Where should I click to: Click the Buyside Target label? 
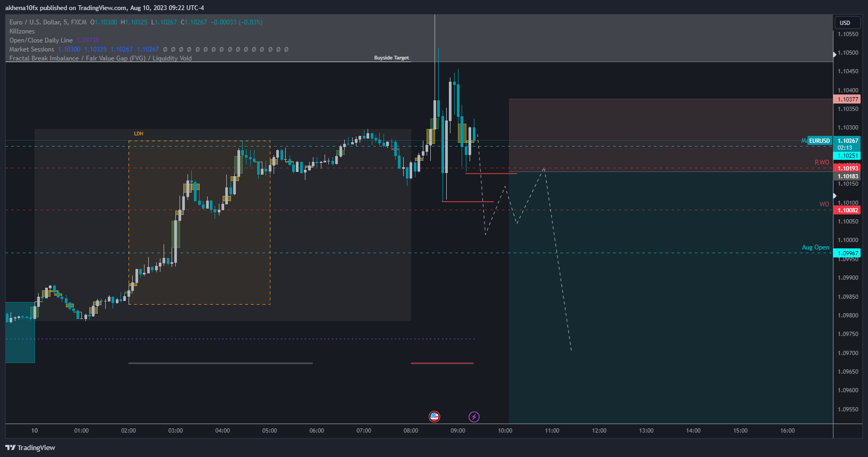(x=392, y=58)
